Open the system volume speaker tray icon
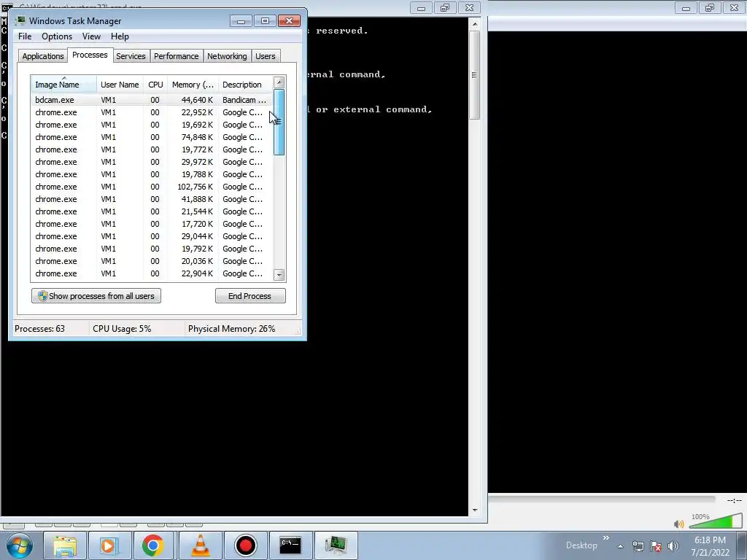747x560 pixels. click(x=673, y=546)
